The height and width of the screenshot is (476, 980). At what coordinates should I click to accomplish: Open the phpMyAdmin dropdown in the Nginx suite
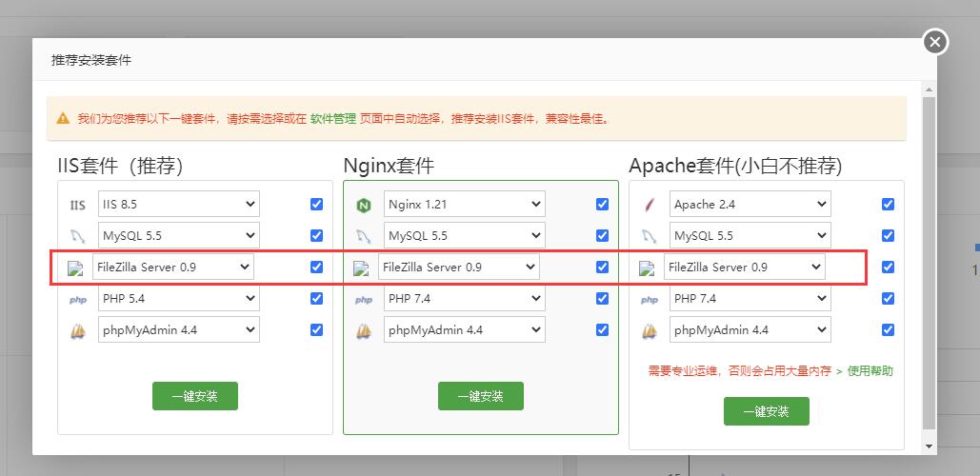[x=465, y=329]
